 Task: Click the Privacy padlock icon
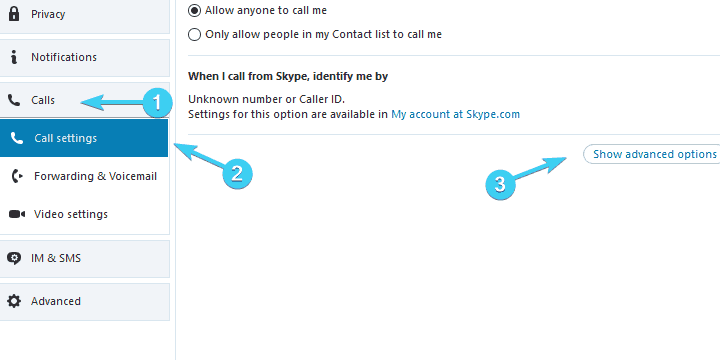click(14, 14)
